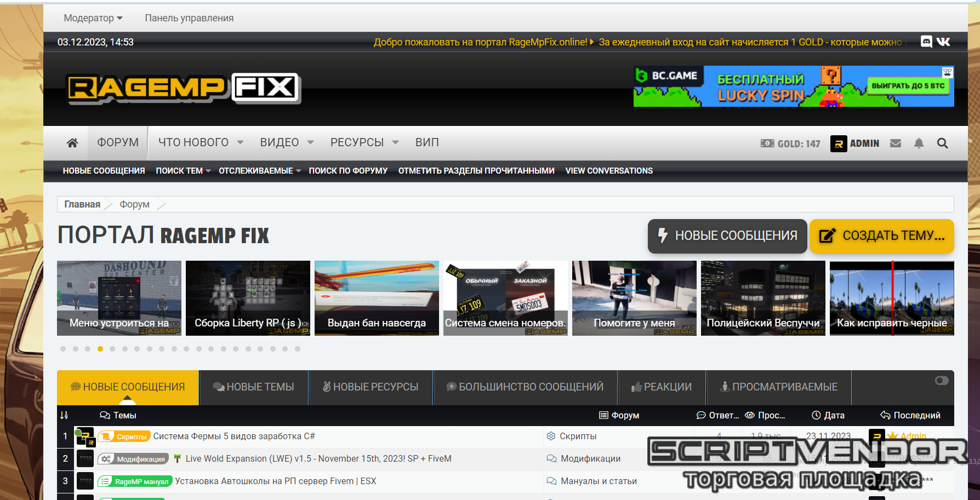Click the BC.GAME Lucky Spin banner

(x=794, y=87)
